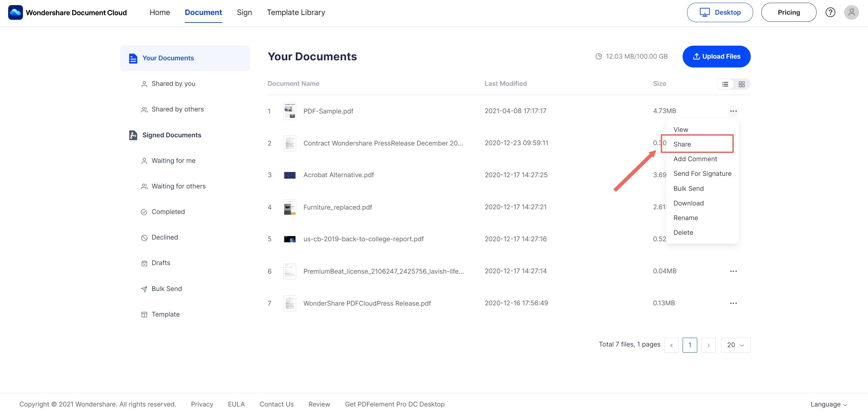Screen dimensions: 868x414
Task: Go to next page arrow
Action: 708,345
